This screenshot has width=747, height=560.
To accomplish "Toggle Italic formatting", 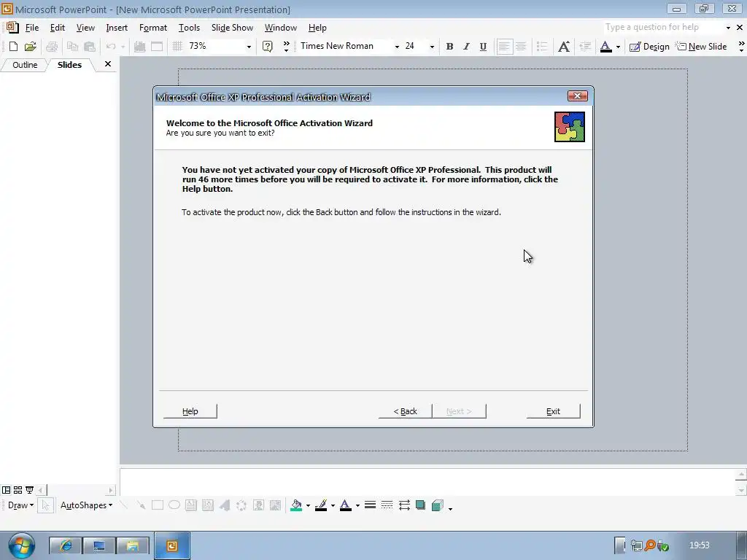I will click(x=466, y=46).
